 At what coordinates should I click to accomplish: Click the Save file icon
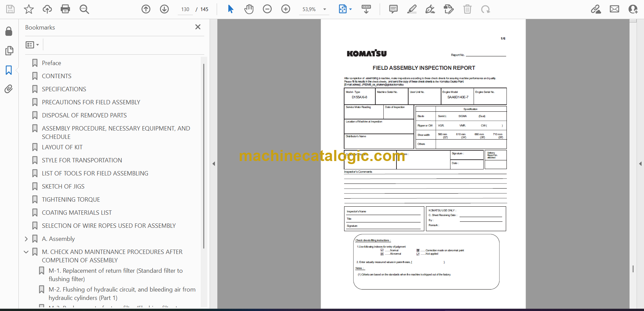coord(10,9)
